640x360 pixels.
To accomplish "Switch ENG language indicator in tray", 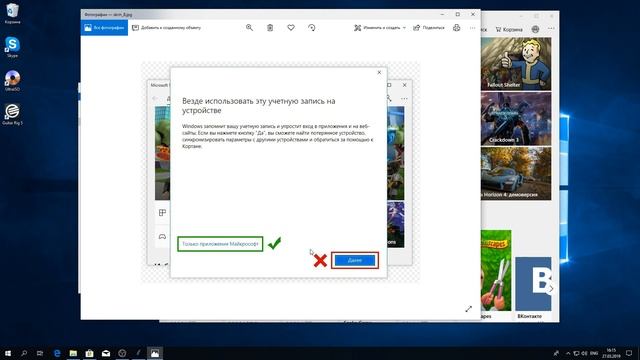I will tap(594, 353).
